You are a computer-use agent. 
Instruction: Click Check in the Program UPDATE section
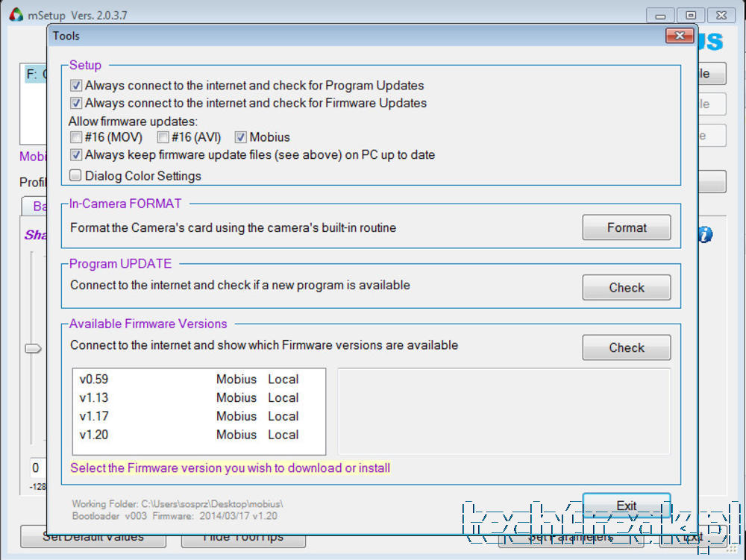(x=627, y=288)
